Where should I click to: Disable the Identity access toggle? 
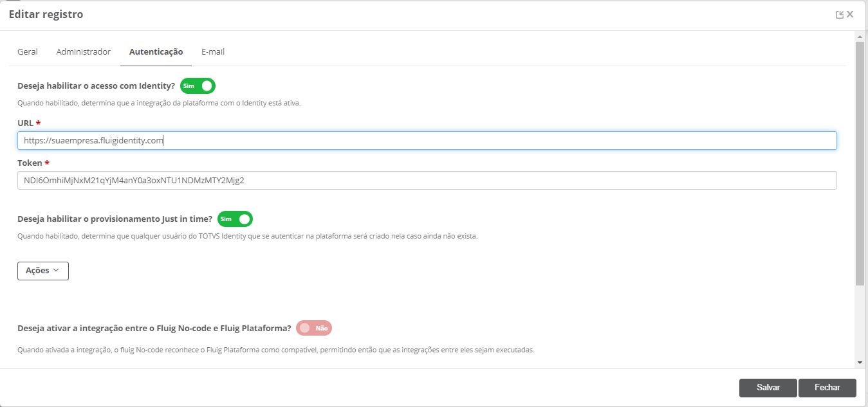(198, 86)
